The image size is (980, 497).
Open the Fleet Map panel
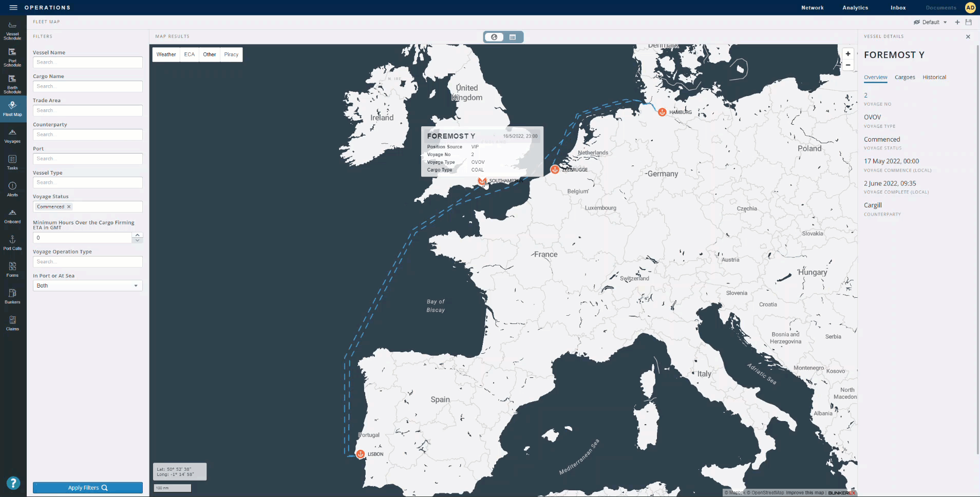(12, 108)
